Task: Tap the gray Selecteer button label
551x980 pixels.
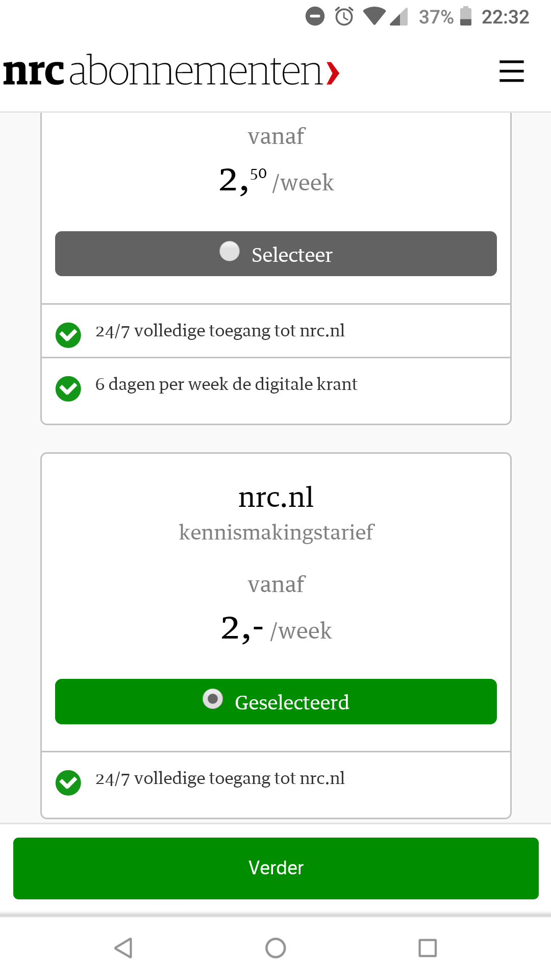Action: (292, 255)
